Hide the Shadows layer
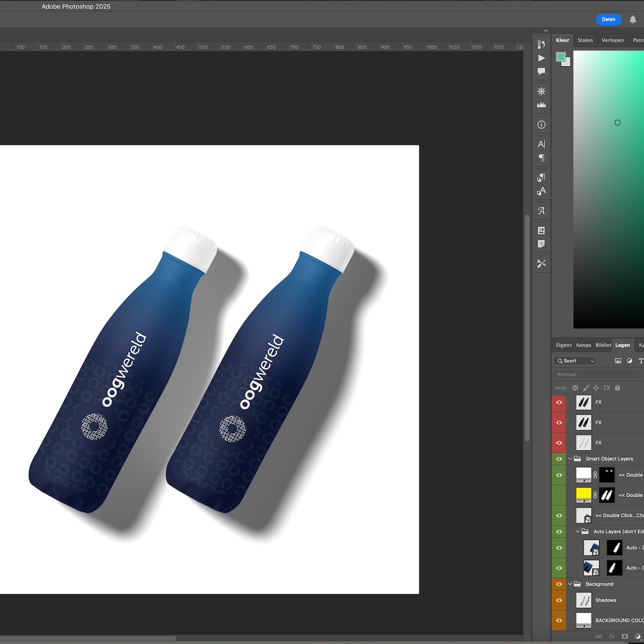 pos(559,601)
